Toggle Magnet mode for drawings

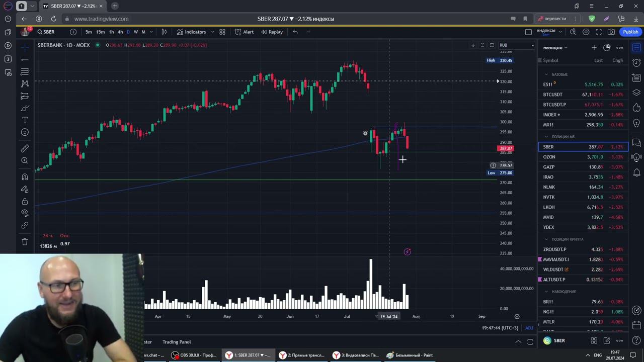click(x=25, y=177)
